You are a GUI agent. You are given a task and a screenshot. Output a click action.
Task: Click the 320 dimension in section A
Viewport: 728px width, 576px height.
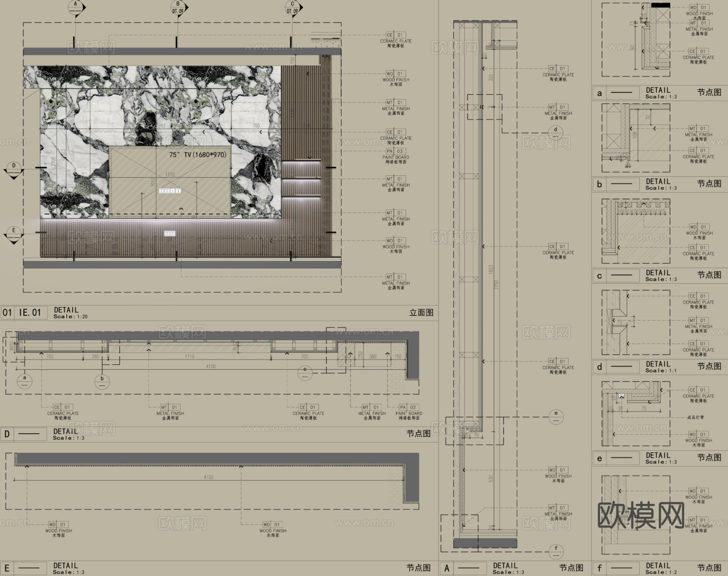tap(491, 77)
